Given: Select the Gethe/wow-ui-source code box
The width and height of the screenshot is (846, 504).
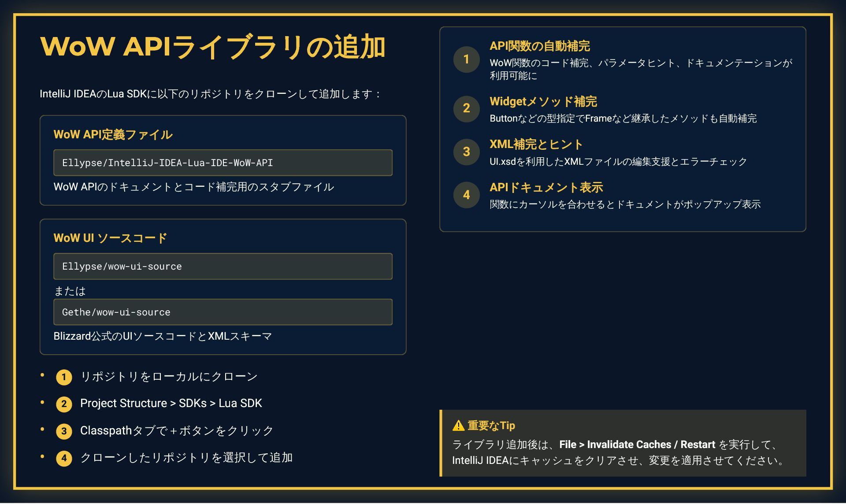Looking at the screenshot, I should (x=223, y=312).
